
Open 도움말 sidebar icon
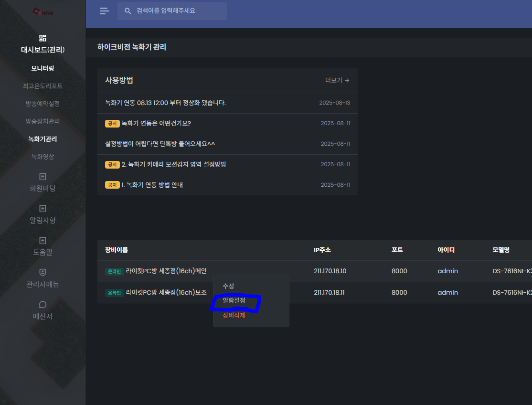coord(43,241)
